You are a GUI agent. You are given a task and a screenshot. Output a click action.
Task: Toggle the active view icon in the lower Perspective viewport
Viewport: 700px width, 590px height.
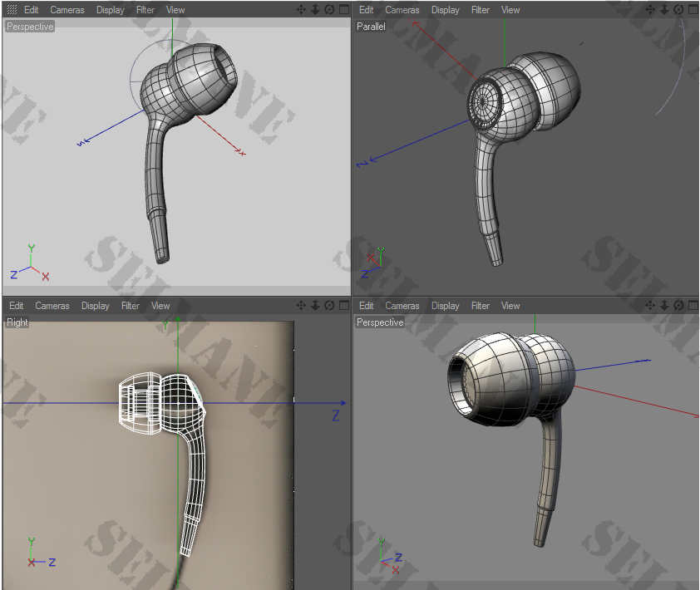(x=693, y=305)
